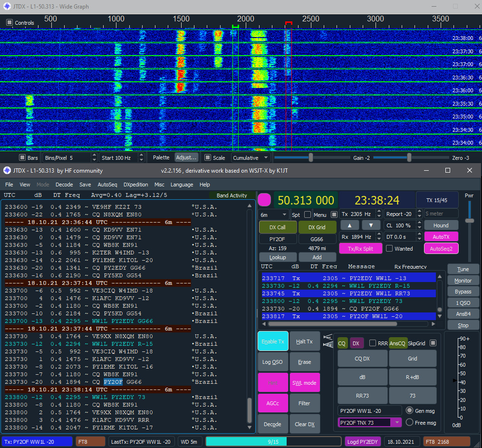
Task: Toggle the Controls checkbox in Wide Graph
Action: click(10, 22)
